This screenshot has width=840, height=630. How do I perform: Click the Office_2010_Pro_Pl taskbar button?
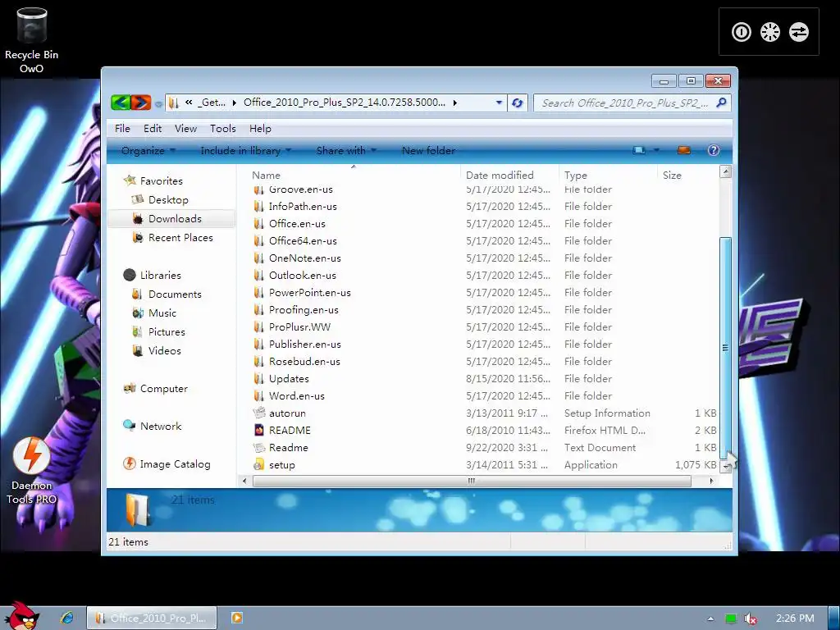pyautogui.click(x=152, y=618)
